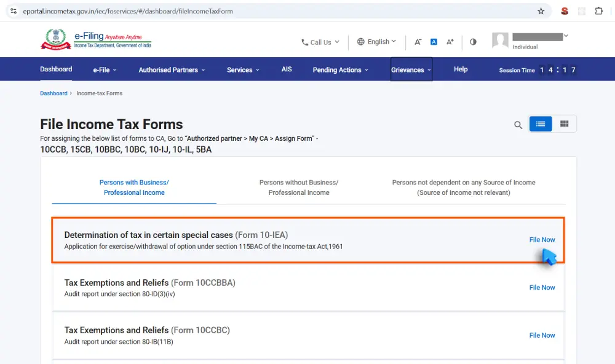The height and width of the screenshot is (364, 615).
Task: Click the Dashboard breadcrumb link
Action: [x=54, y=93]
